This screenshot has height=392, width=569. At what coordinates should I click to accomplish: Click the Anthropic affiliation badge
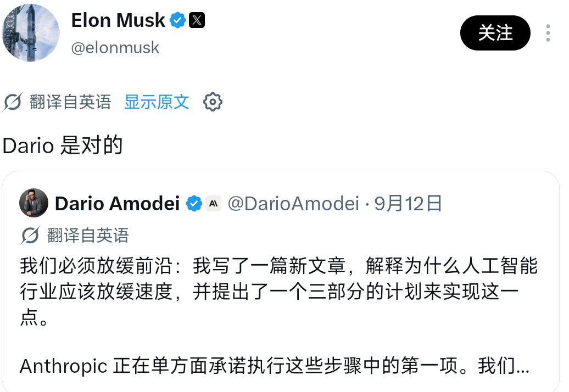[213, 204]
